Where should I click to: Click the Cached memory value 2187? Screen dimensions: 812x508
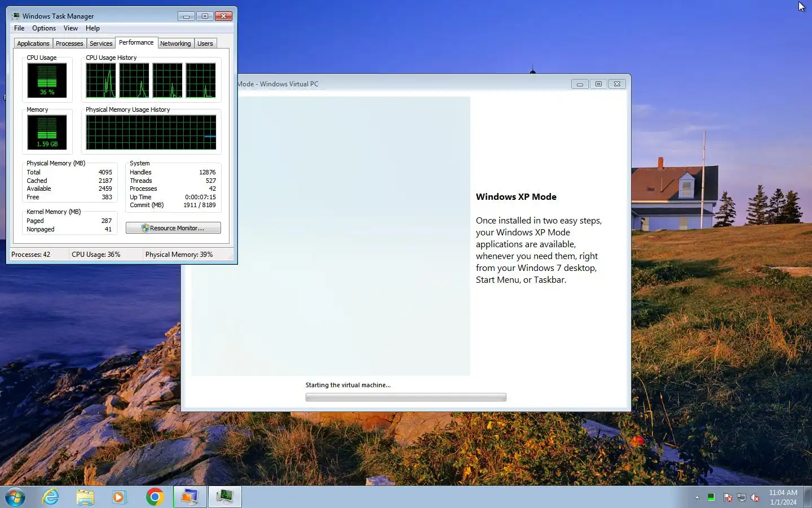105,181
